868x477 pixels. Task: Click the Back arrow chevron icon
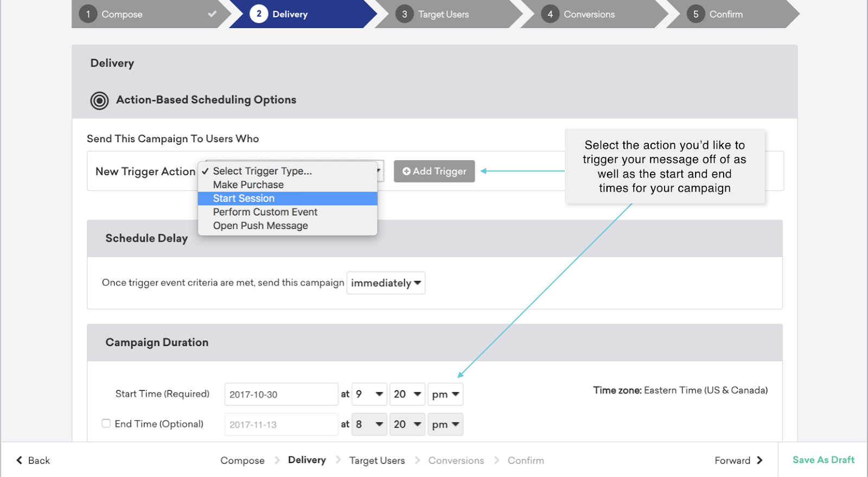pyautogui.click(x=20, y=460)
